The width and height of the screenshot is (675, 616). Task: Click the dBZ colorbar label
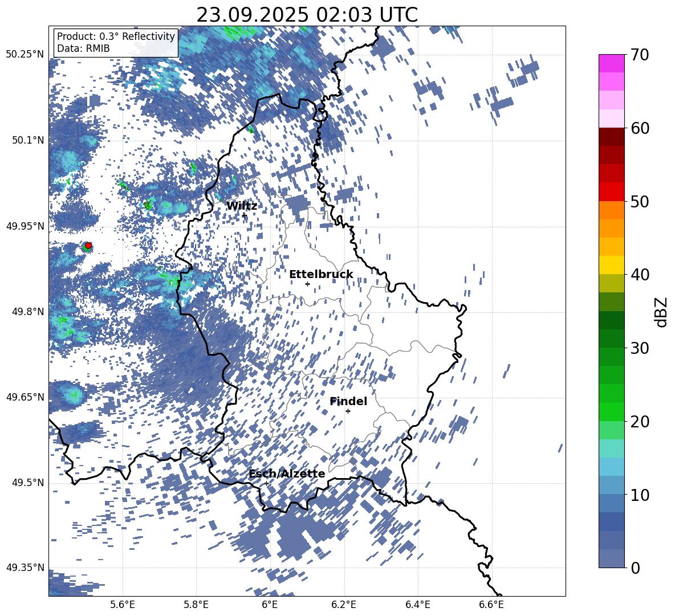(661, 312)
